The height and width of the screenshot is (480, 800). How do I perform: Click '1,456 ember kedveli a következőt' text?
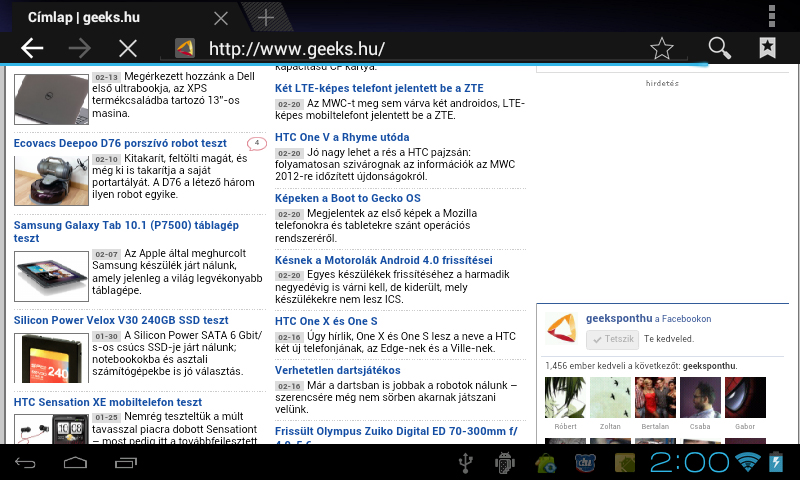613,366
